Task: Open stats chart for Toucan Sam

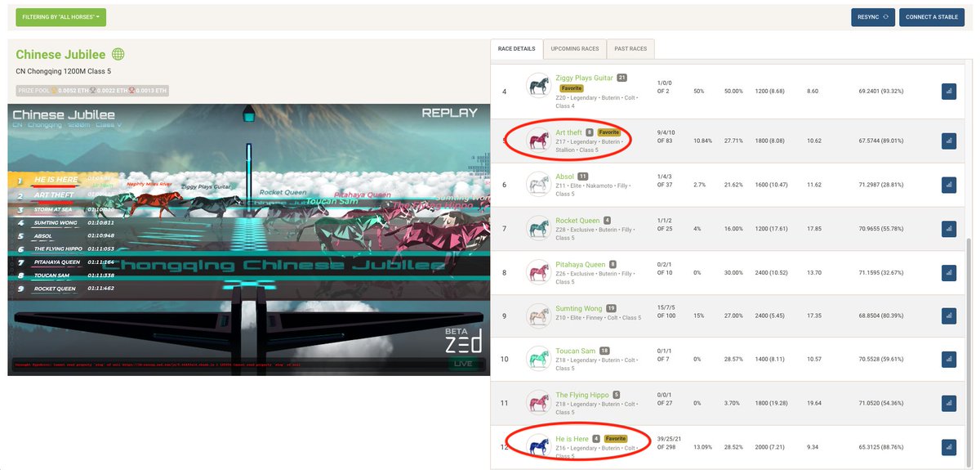Action: [949, 360]
